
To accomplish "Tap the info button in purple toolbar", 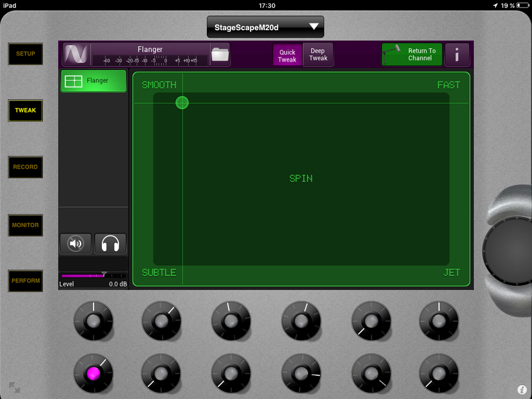I will (457, 55).
